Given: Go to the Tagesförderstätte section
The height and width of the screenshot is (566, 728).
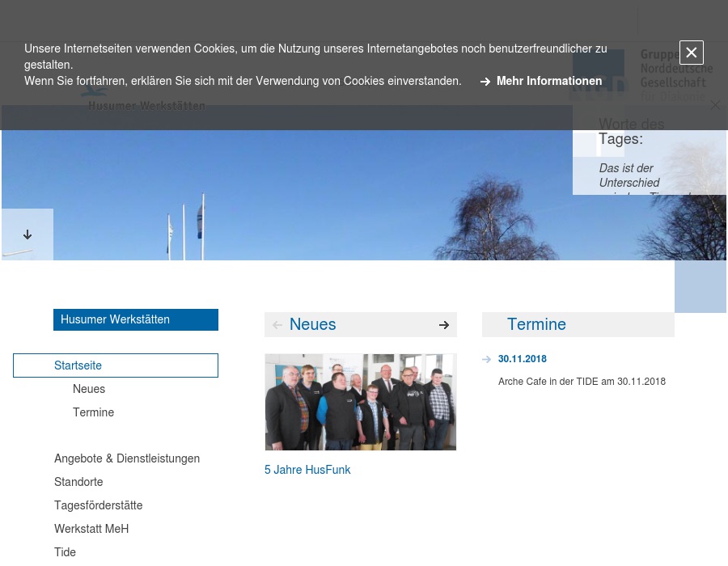Looking at the screenshot, I should [x=99, y=505].
